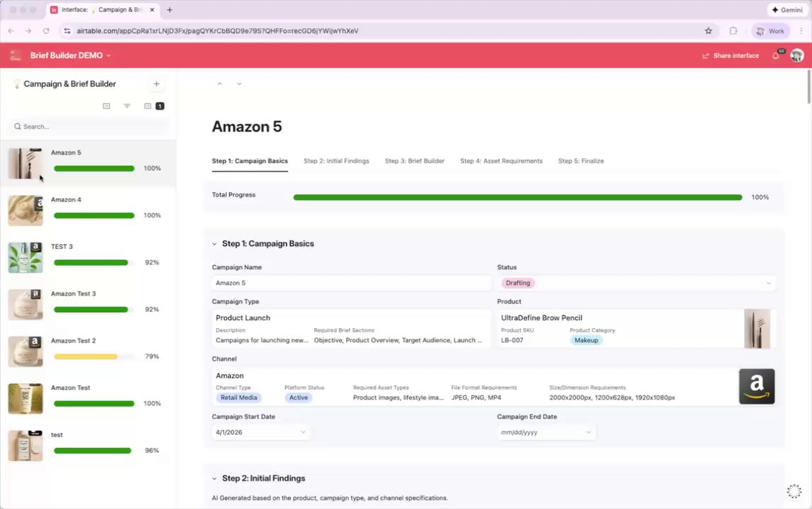The height and width of the screenshot is (509, 812).
Task: Click the Active platform status tag
Action: [298, 398]
